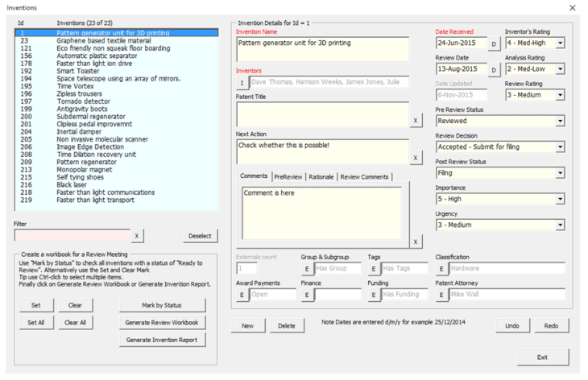Clear the Filter box with its X button
The height and width of the screenshot is (380, 588).
click(137, 236)
